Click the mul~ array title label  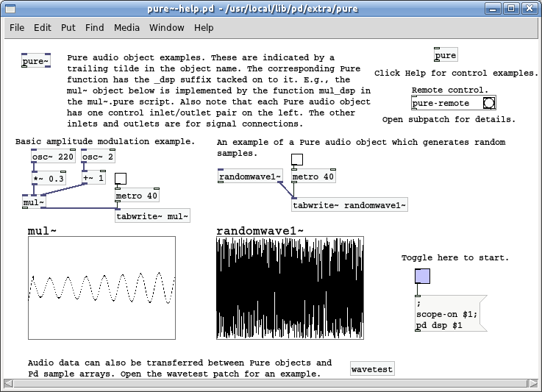coord(42,231)
